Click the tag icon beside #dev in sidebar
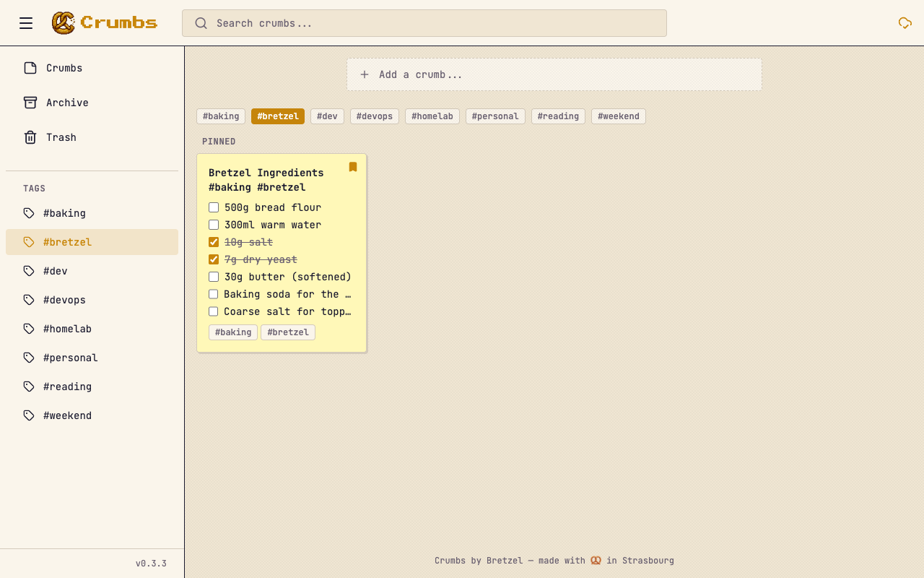 tap(29, 271)
